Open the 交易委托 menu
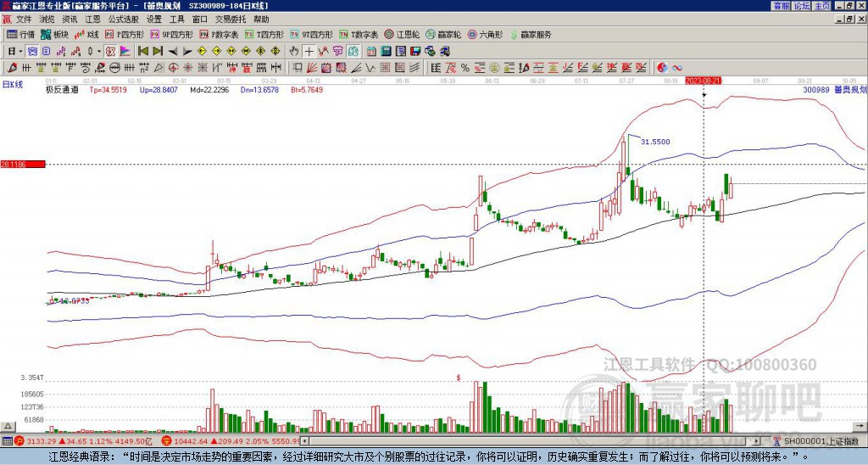 (x=231, y=20)
